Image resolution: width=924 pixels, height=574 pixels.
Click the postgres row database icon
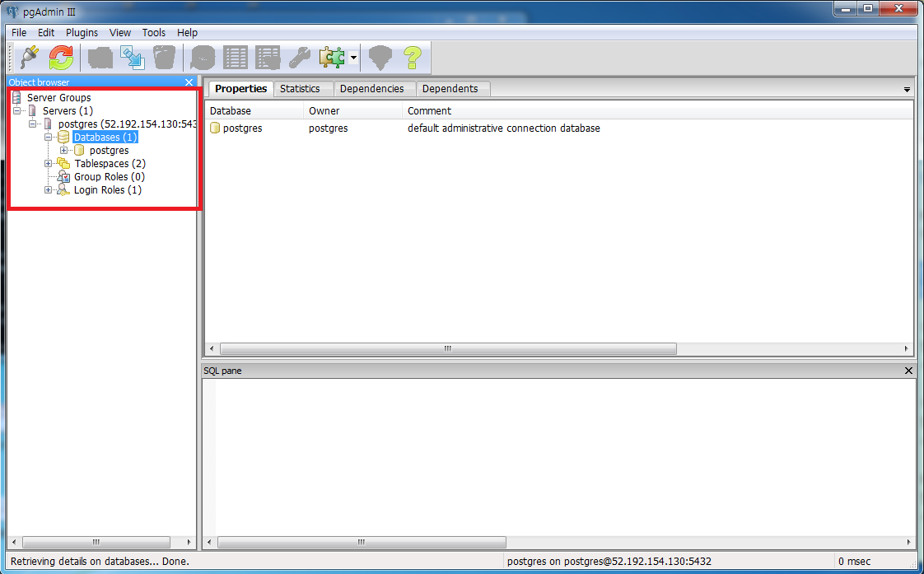(x=216, y=128)
